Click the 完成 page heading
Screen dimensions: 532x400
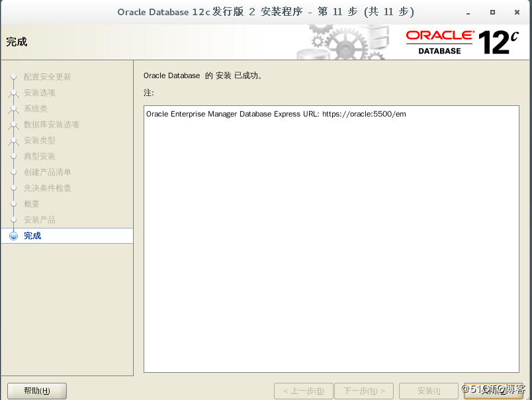[x=17, y=42]
